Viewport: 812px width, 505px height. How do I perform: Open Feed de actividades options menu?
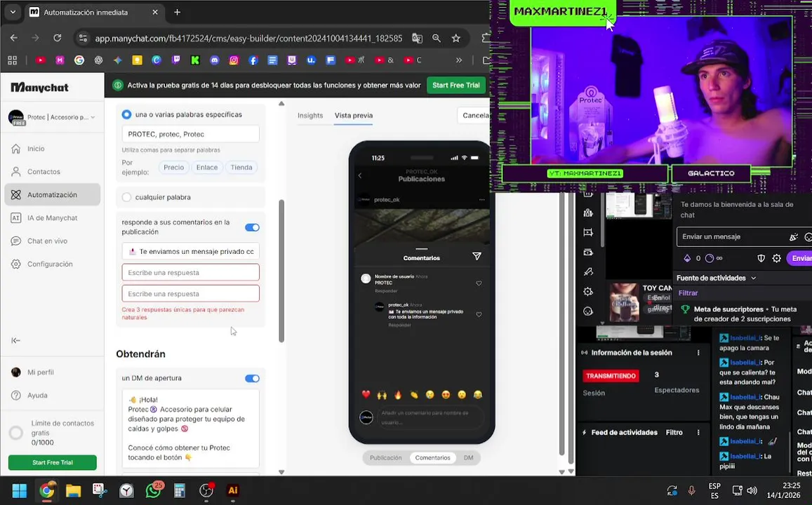pos(698,433)
